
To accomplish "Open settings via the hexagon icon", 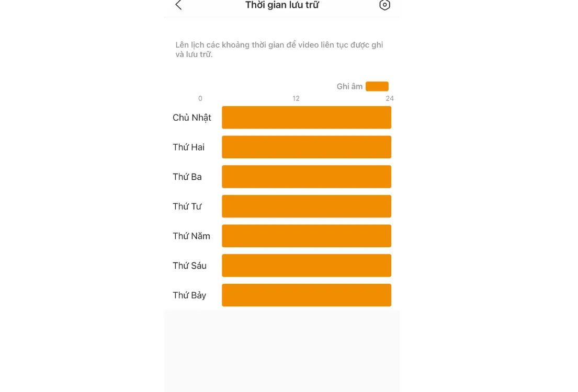I will tap(384, 5).
